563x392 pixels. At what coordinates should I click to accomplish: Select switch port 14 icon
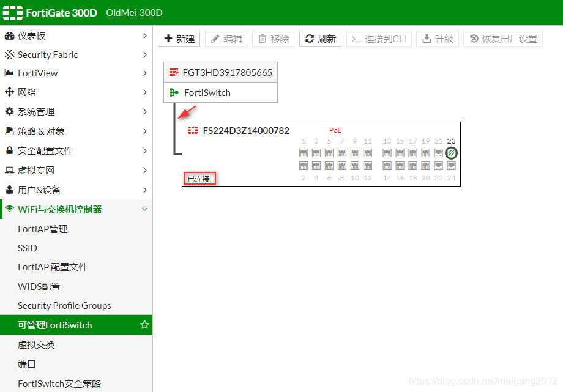pyautogui.click(x=387, y=166)
